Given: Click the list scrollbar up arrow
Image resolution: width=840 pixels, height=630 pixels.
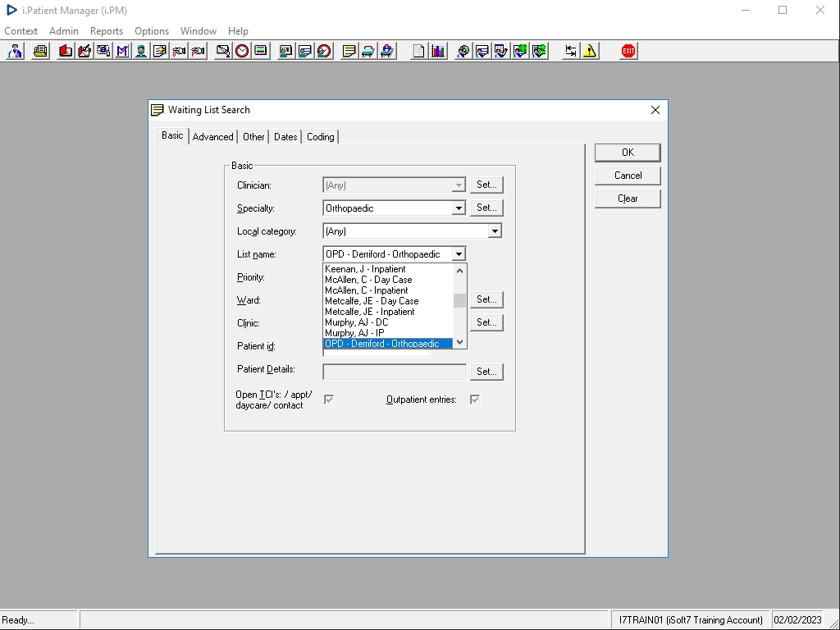Looking at the screenshot, I should pos(459,271).
